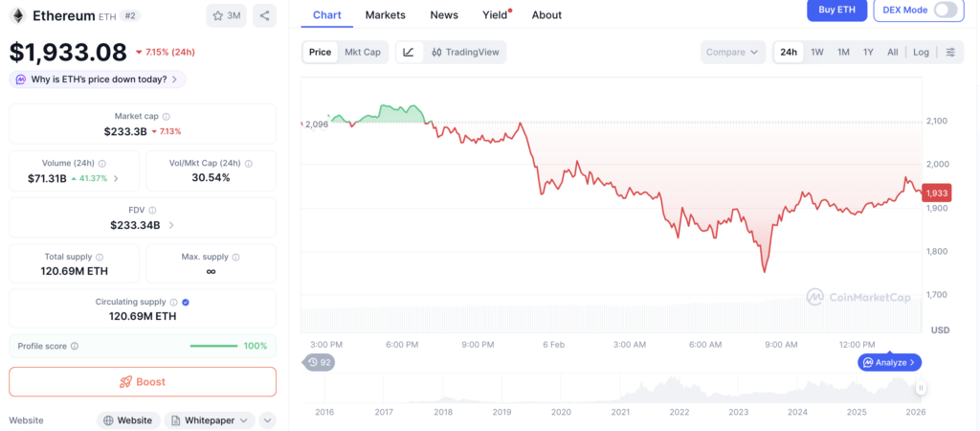Click the Market cap info icon

point(166,116)
